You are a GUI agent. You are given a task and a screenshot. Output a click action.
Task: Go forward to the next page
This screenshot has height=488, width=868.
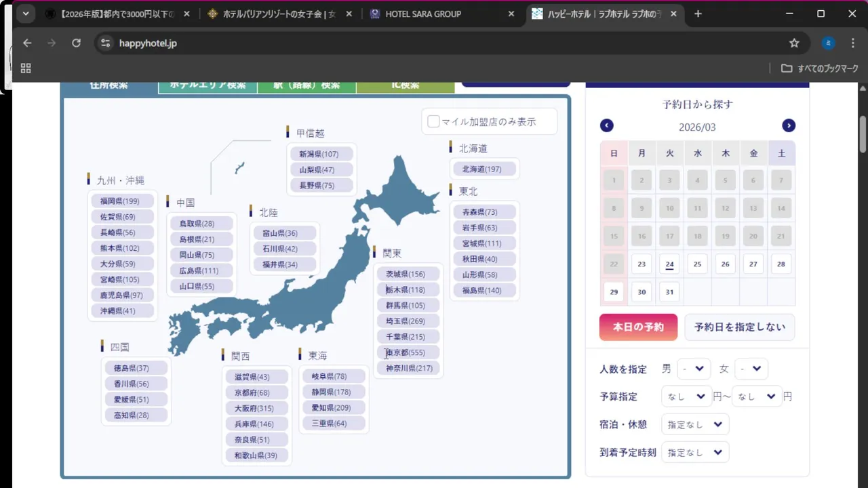click(52, 43)
